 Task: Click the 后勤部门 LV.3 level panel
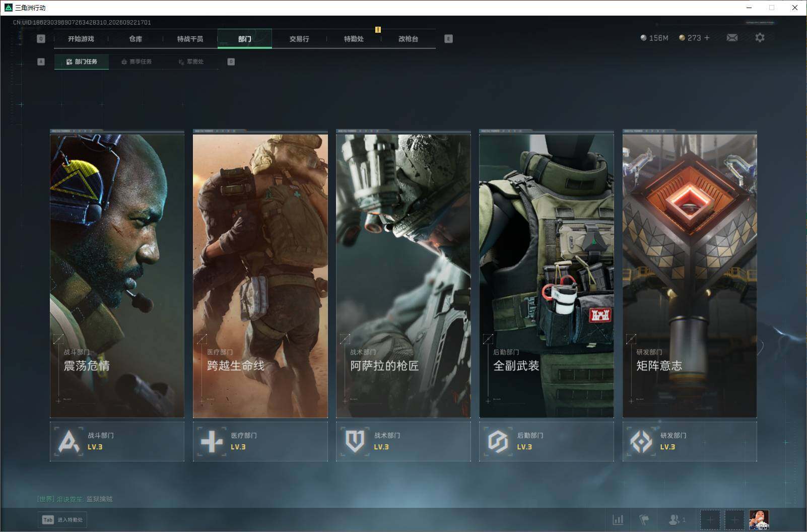[x=546, y=441]
